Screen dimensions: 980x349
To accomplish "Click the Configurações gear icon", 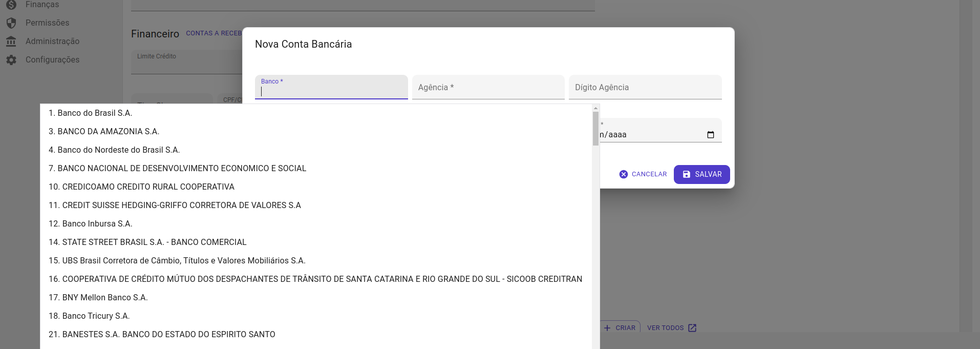I will click(11, 60).
